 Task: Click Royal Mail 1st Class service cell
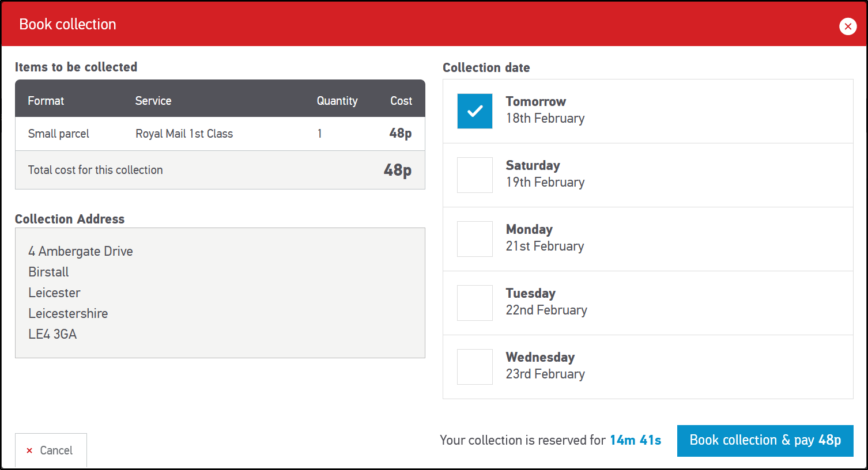point(184,134)
